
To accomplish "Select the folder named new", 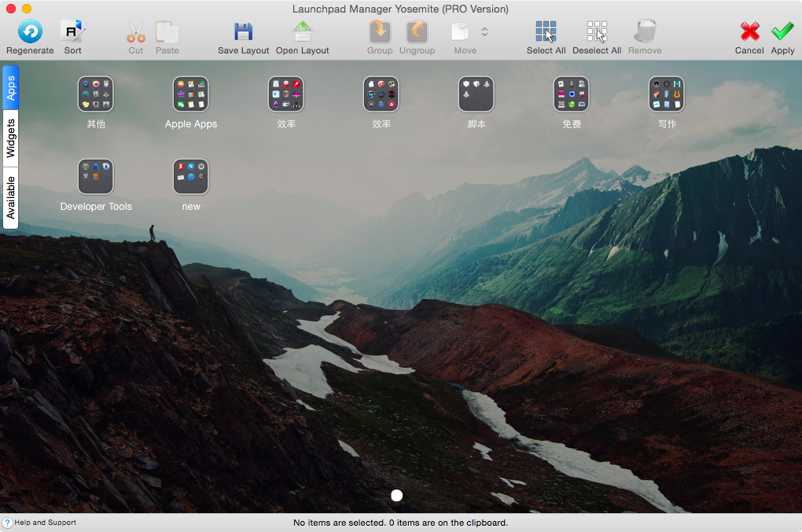I will [x=191, y=177].
